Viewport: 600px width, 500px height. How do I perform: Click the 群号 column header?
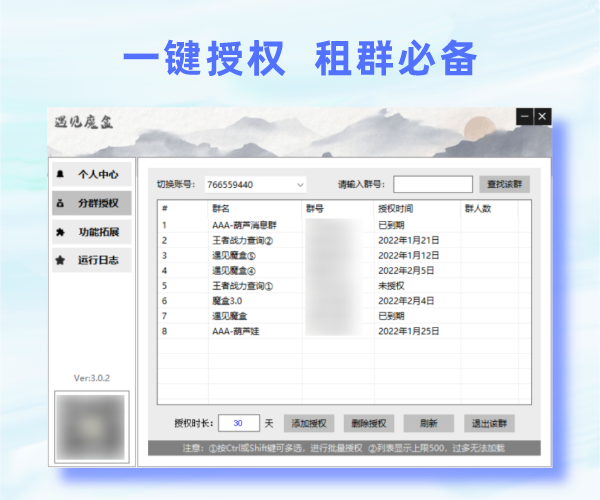(x=338, y=208)
